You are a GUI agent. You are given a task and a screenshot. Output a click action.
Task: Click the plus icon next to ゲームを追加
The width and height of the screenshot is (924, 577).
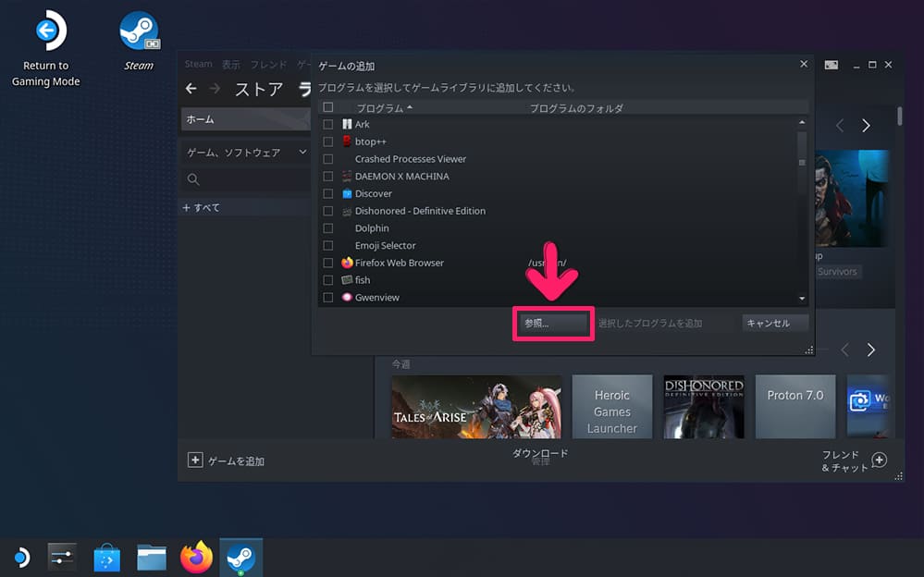click(195, 460)
